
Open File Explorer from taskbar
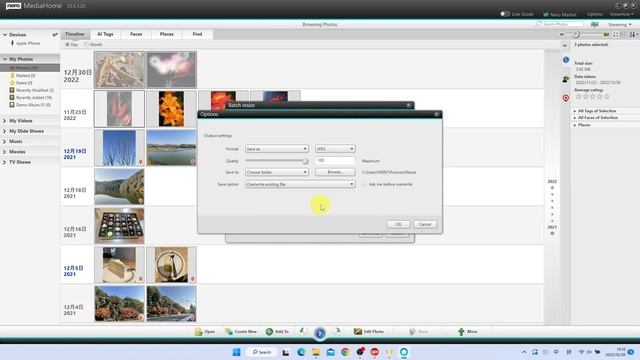(x=316, y=352)
